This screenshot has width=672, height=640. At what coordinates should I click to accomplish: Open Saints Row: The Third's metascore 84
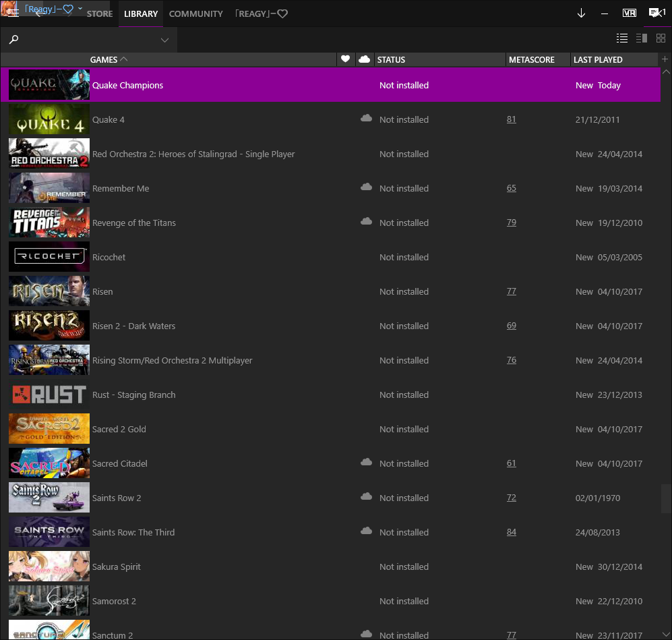512,531
